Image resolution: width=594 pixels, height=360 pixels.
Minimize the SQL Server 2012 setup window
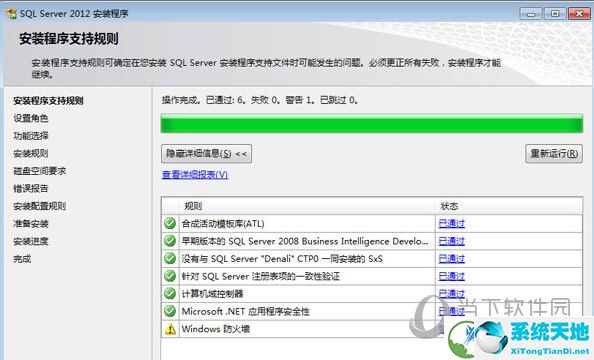click(531, 14)
